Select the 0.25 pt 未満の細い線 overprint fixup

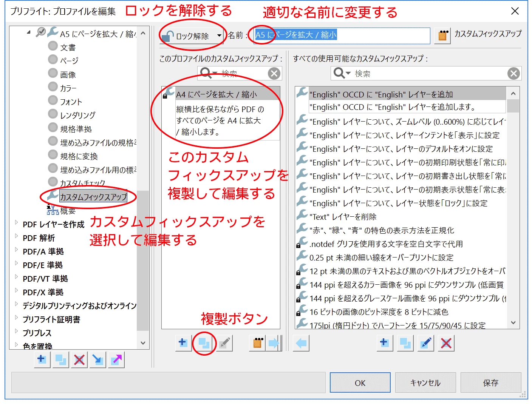[x=381, y=258]
